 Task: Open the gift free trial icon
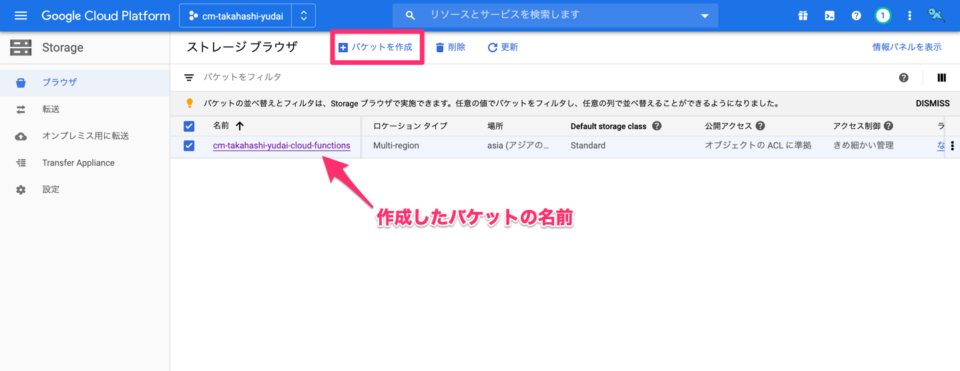point(803,16)
